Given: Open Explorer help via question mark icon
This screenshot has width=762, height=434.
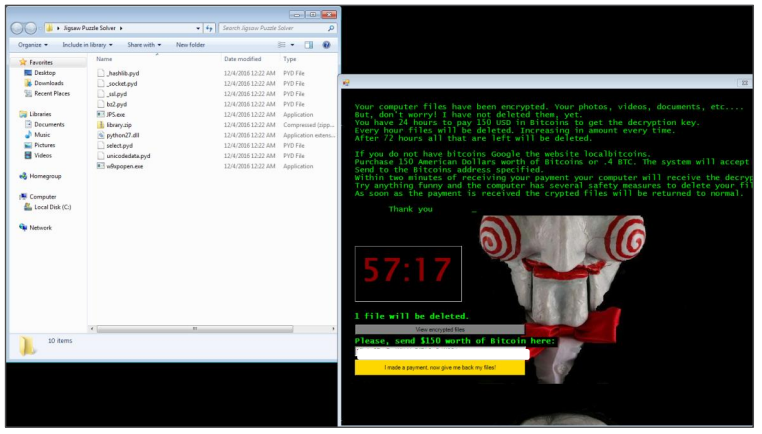Looking at the screenshot, I should (x=326, y=45).
